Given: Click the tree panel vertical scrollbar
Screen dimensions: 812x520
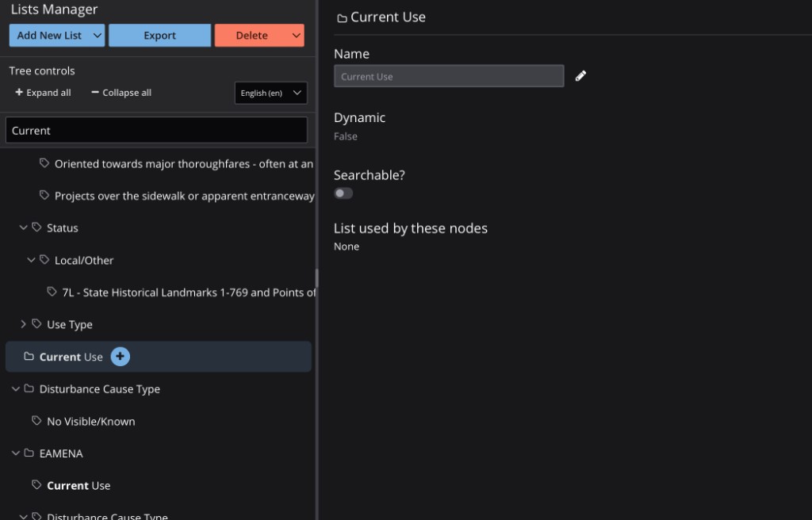Looking at the screenshot, I should click(316, 278).
